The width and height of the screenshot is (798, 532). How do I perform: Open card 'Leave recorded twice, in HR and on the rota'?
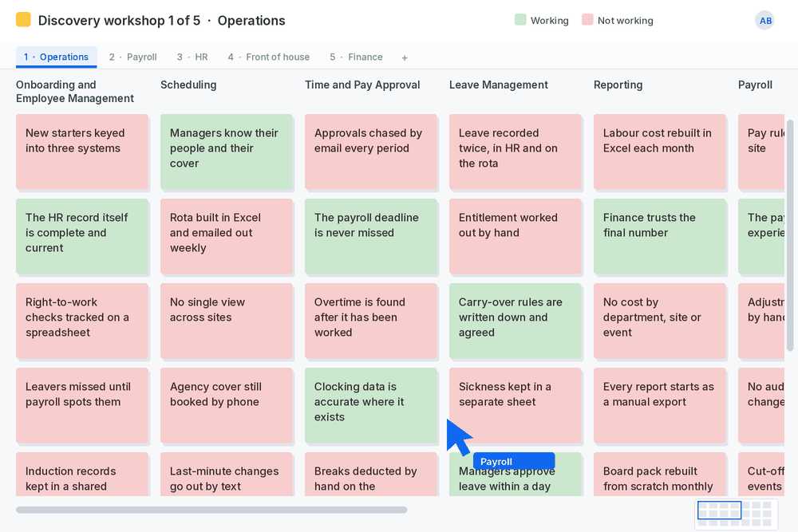point(515,152)
